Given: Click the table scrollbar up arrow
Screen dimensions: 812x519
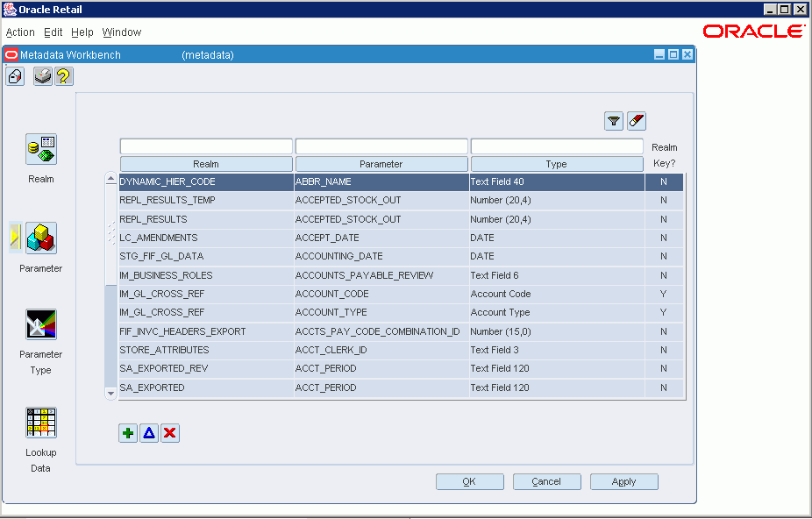Looking at the screenshot, I should (110, 178).
